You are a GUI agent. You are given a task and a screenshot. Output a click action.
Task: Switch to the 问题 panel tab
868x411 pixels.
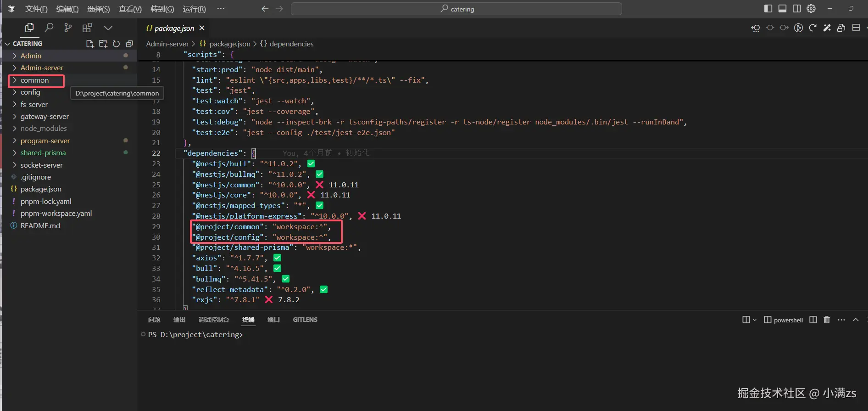click(154, 320)
